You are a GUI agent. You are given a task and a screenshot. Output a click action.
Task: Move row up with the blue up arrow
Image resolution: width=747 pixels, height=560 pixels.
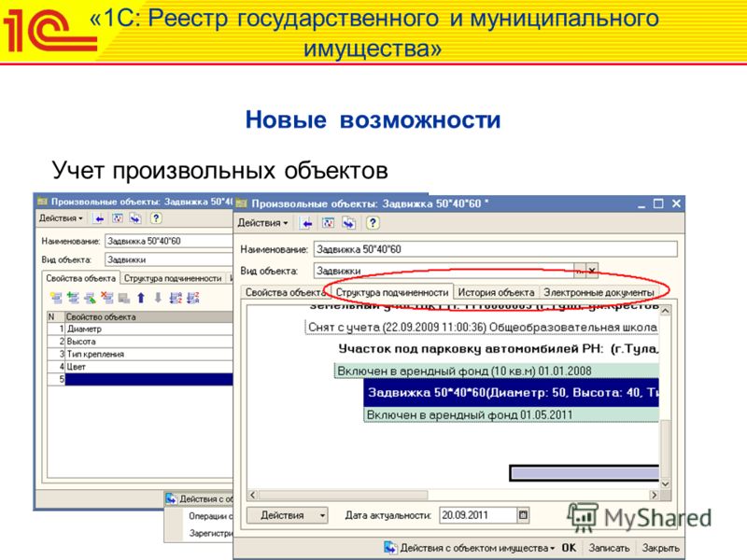141,298
